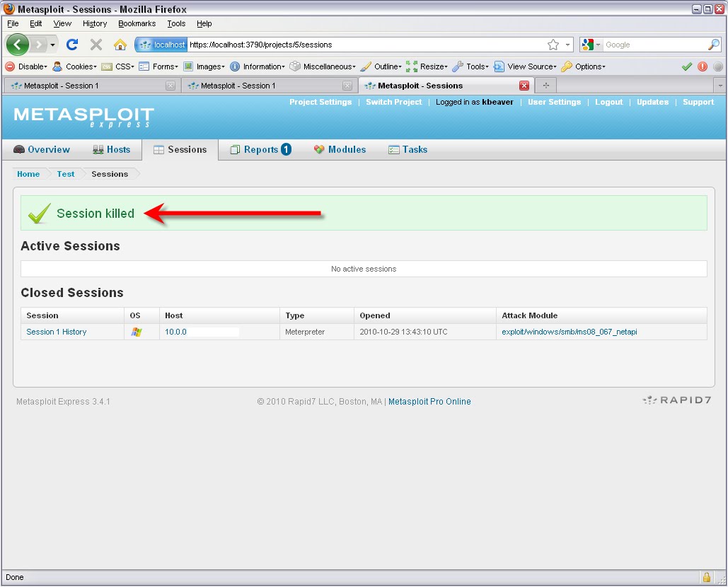Go to Test project breadcrumb
This screenshot has height=587, width=728.
pyautogui.click(x=66, y=174)
